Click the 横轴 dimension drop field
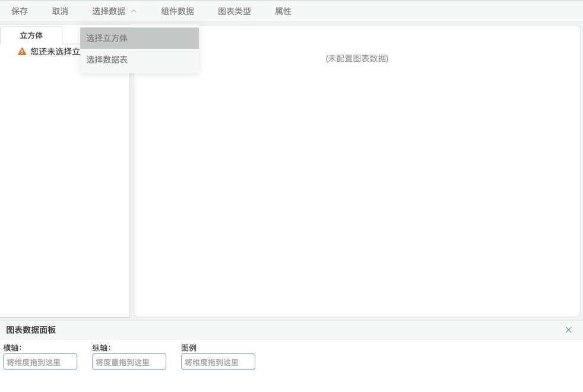This screenshot has height=392, width=583. (x=40, y=362)
